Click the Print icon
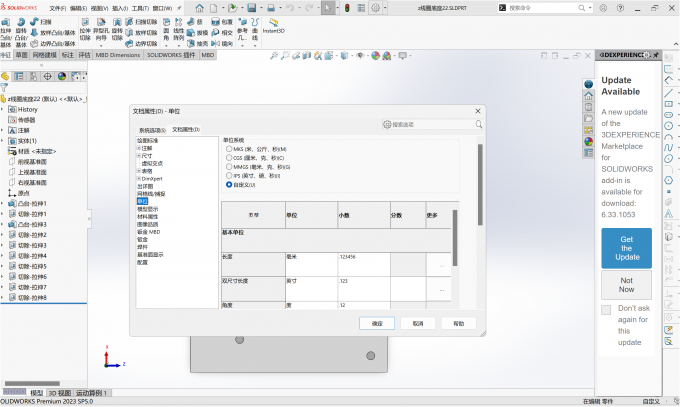This screenshot has width=680, height=407. point(271,8)
